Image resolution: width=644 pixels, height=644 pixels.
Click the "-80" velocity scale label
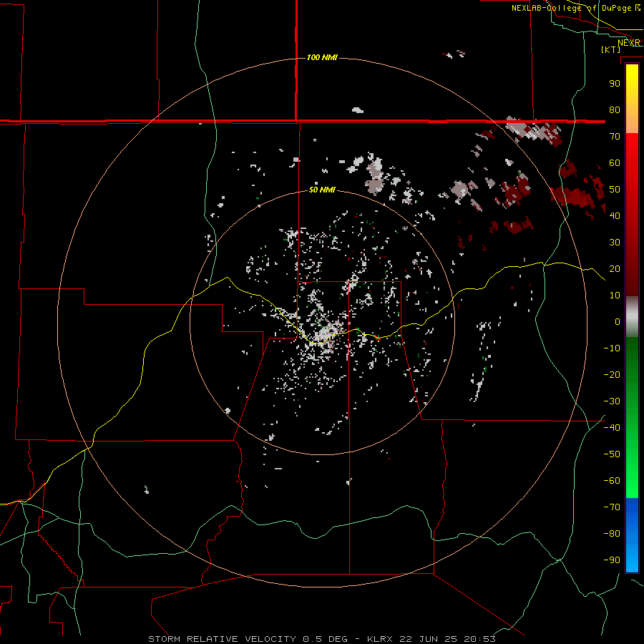tap(612, 534)
